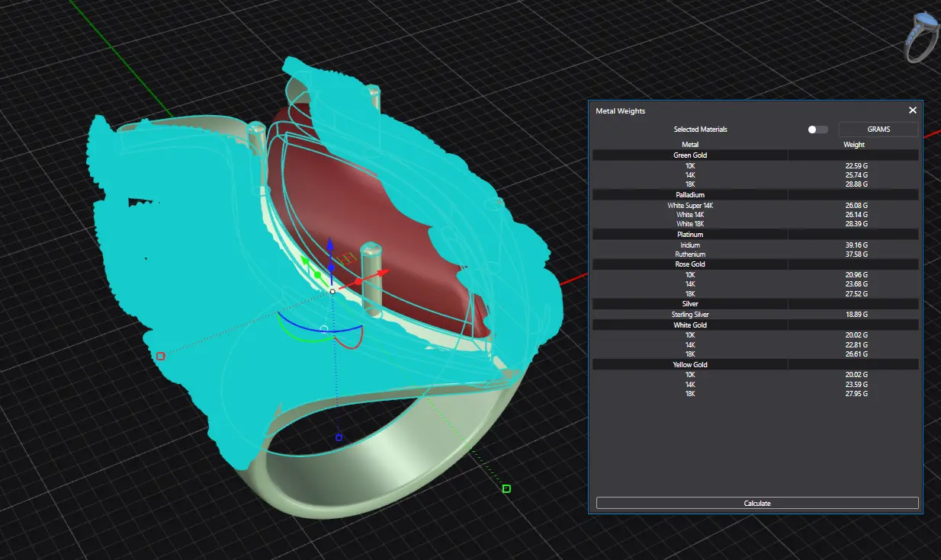941x560 pixels.
Task: Click the white gumball origin point
Action: click(332, 292)
